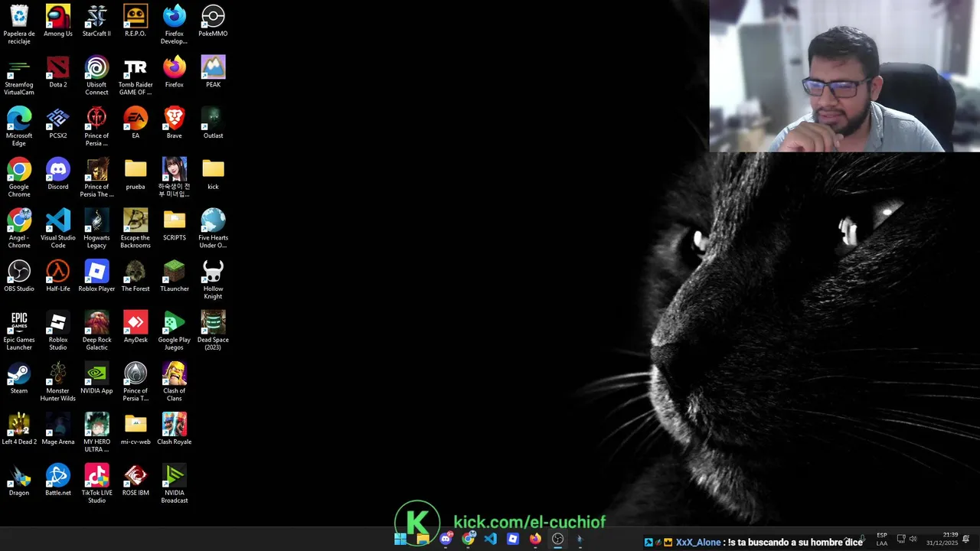The width and height of the screenshot is (980, 551).
Task: Select the AnyDesk desktop icon
Action: (136, 327)
